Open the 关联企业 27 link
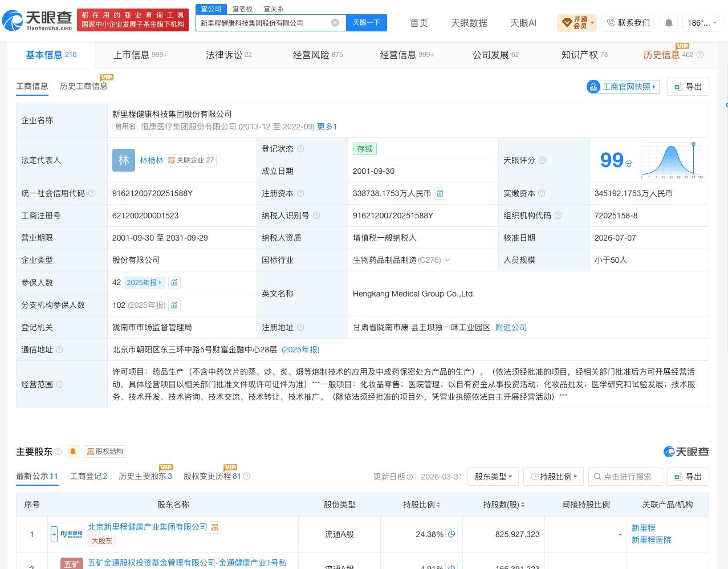Image resolution: width=728 pixels, height=569 pixels. pyautogui.click(x=191, y=160)
